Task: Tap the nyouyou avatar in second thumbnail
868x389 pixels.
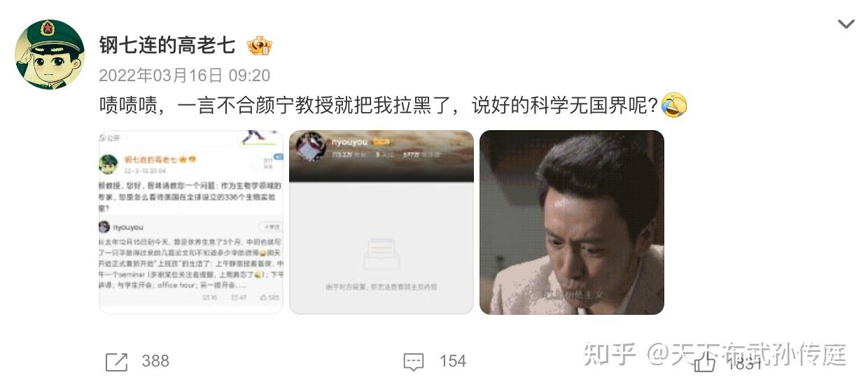Action: 310,146
